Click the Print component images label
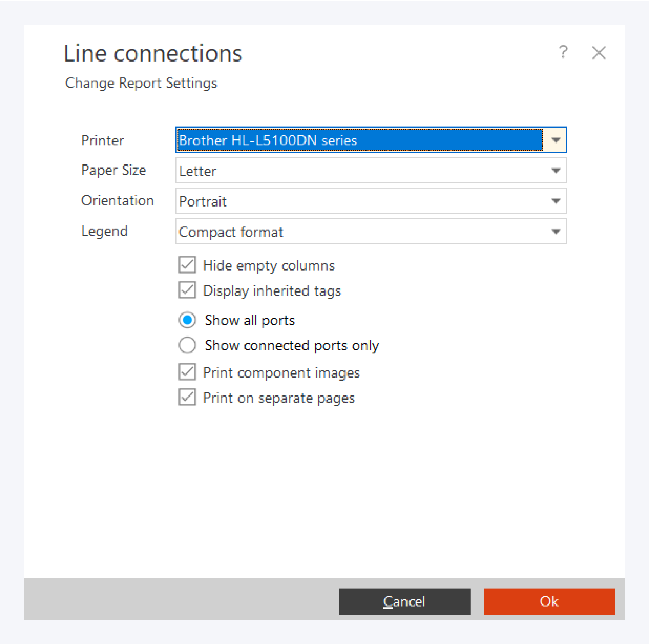Image resolution: width=649 pixels, height=644 pixels. (x=281, y=373)
